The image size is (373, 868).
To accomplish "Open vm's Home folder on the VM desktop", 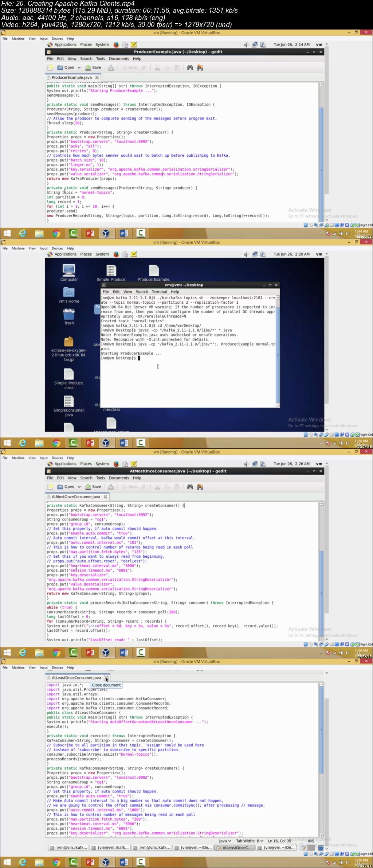I will (69, 295).
